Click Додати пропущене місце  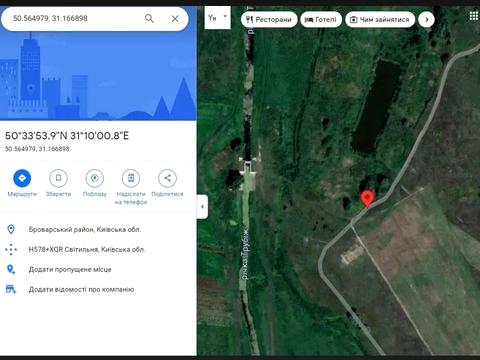click(x=70, y=269)
